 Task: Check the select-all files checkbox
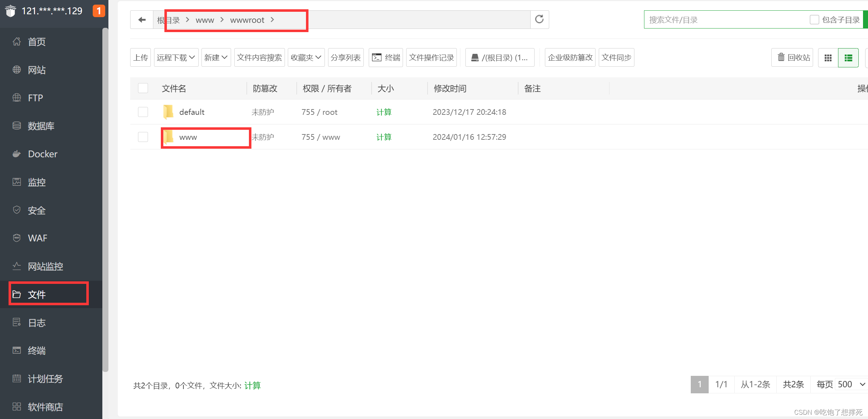point(143,88)
